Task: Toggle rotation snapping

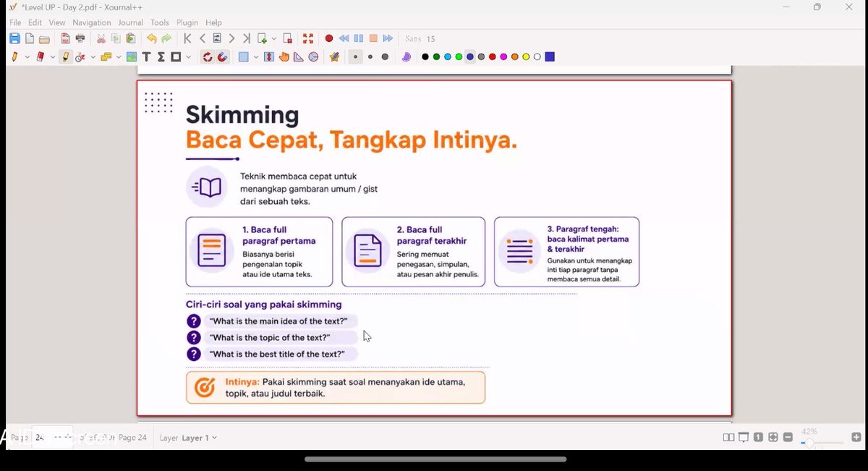Action: point(207,56)
